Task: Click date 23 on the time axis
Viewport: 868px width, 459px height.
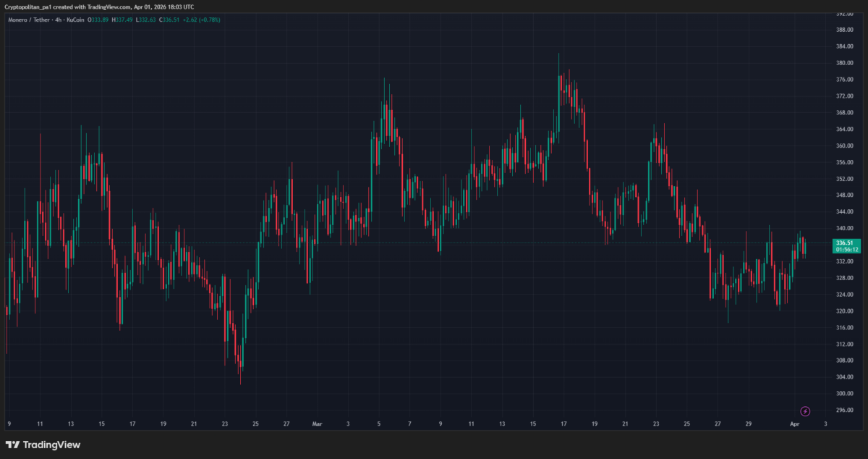Action: [x=225, y=424]
